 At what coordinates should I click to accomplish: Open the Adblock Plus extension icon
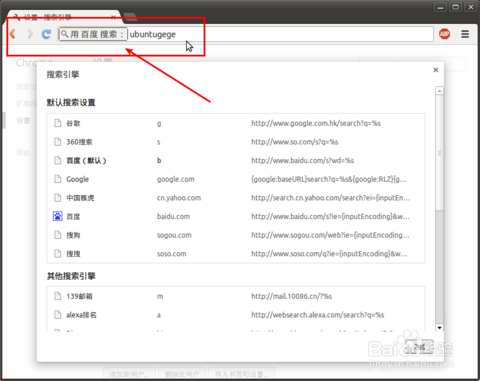pos(444,34)
